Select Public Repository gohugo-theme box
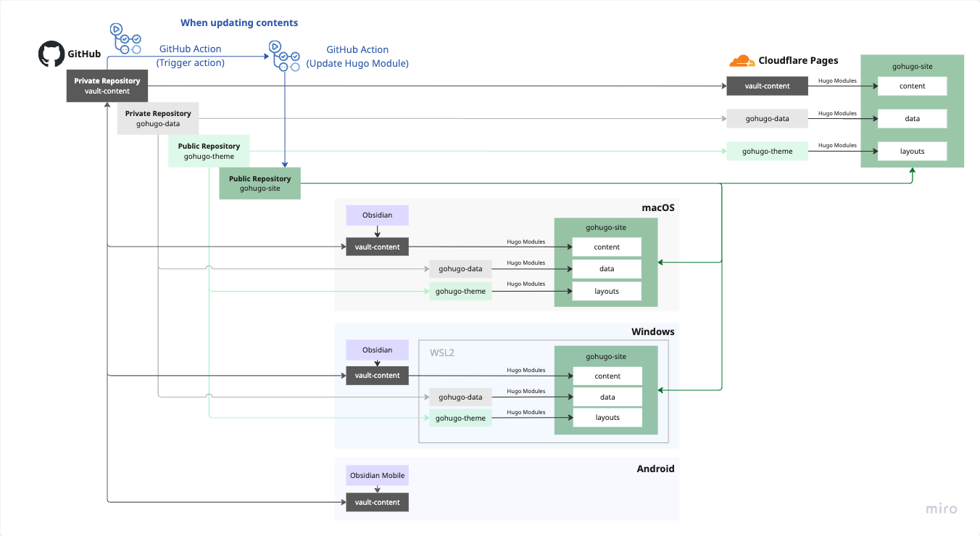 pyautogui.click(x=209, y=151)
